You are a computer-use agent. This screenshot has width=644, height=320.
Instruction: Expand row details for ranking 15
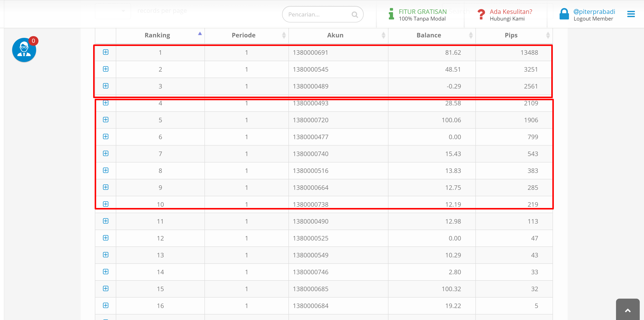pyautogui.click(x=106, y=289)
